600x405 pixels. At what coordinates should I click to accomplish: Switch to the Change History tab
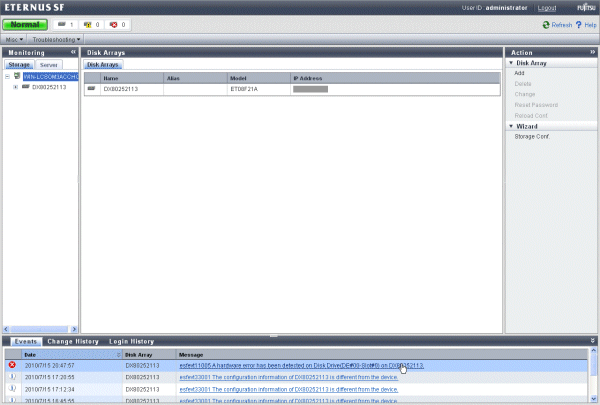coord(73,341)
